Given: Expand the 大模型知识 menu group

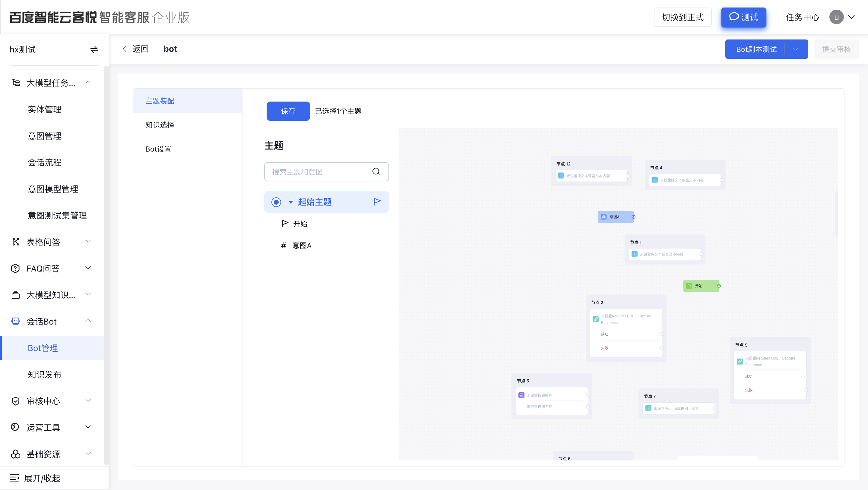Looking at the screenshot, I should [x=88, y=295].
